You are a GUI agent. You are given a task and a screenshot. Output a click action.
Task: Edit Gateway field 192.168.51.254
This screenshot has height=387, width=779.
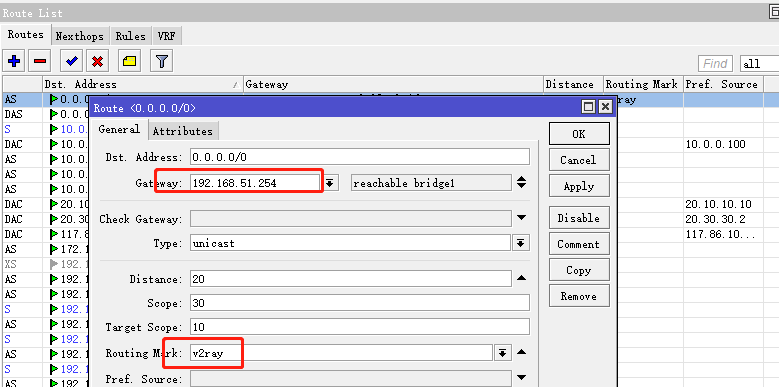[255, 183]
